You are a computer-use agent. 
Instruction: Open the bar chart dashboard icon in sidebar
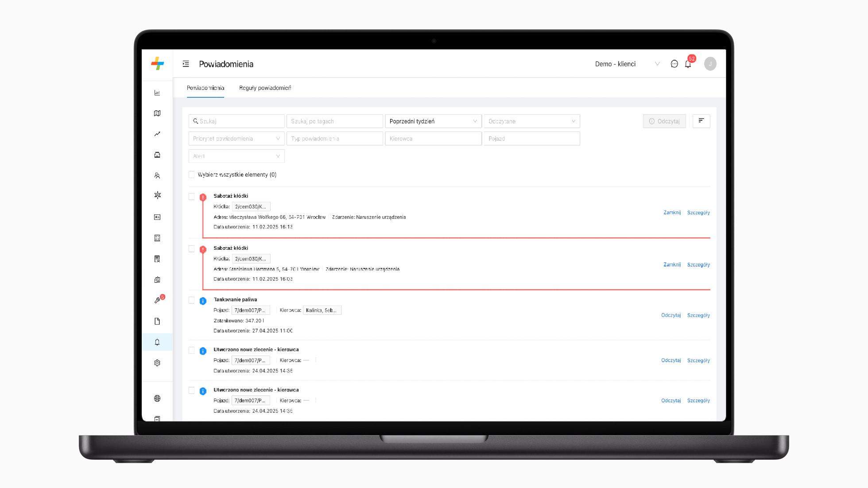pos(157,93)
